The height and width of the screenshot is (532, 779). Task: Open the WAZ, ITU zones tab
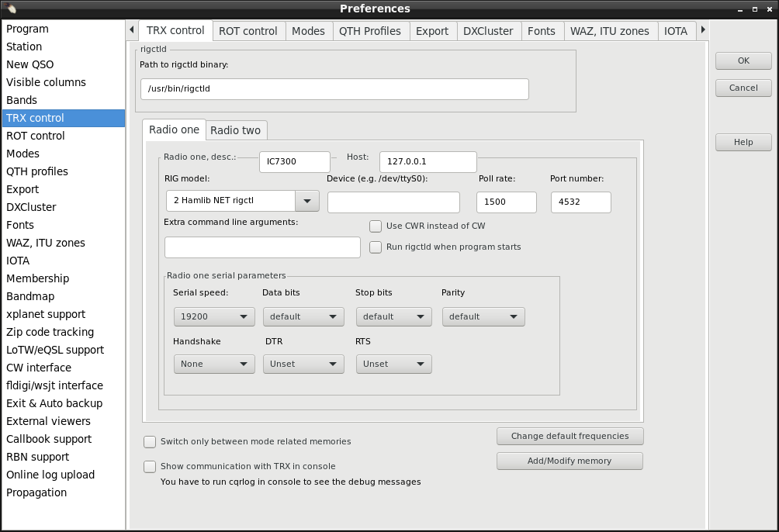[610, 31]
